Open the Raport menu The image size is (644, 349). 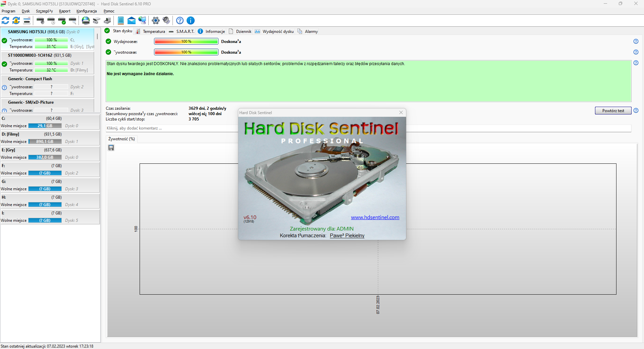click(65, 11)
